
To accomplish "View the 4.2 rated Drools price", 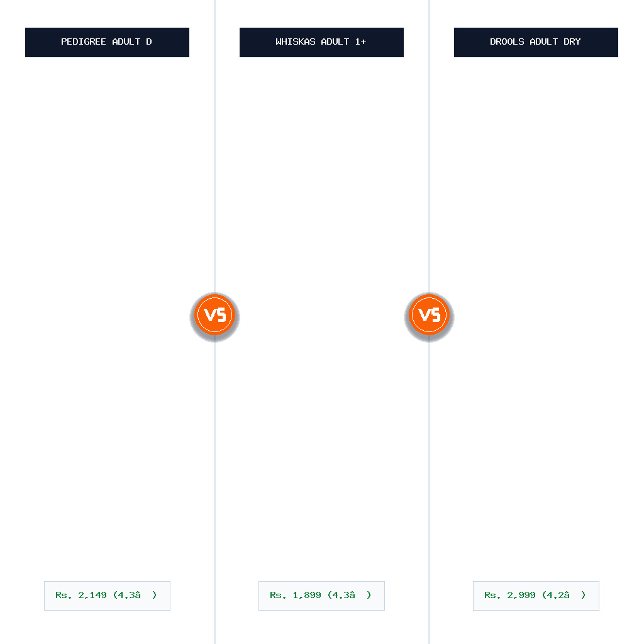I will point(536,596).
